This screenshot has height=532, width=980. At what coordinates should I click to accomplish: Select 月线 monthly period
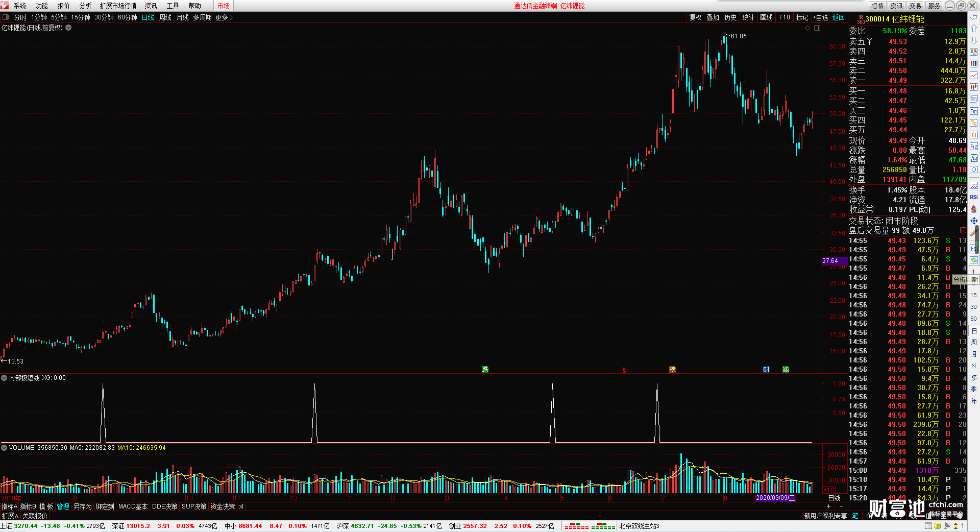(x=183, y=17)
